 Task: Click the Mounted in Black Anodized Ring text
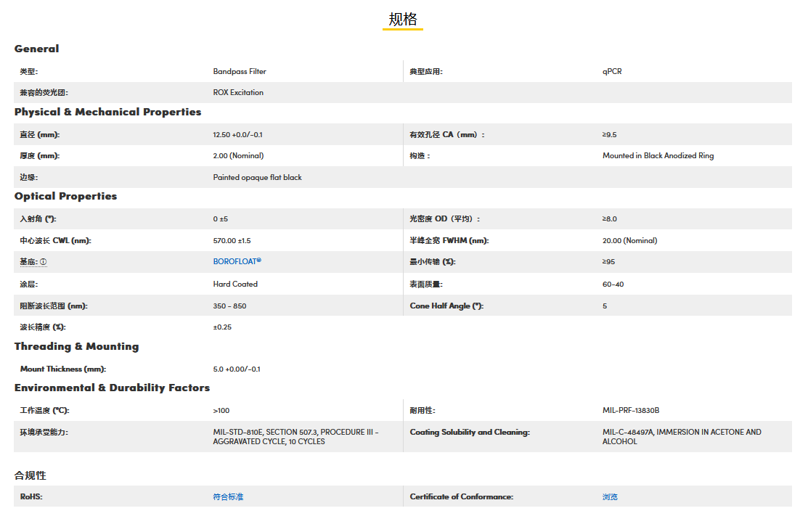click(658, 156)
